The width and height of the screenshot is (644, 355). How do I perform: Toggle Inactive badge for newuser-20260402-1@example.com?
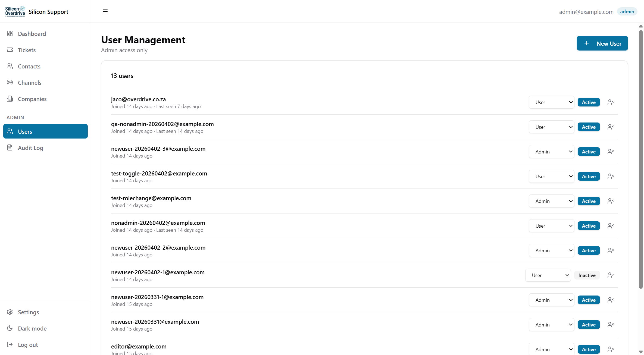coord(587,275)
